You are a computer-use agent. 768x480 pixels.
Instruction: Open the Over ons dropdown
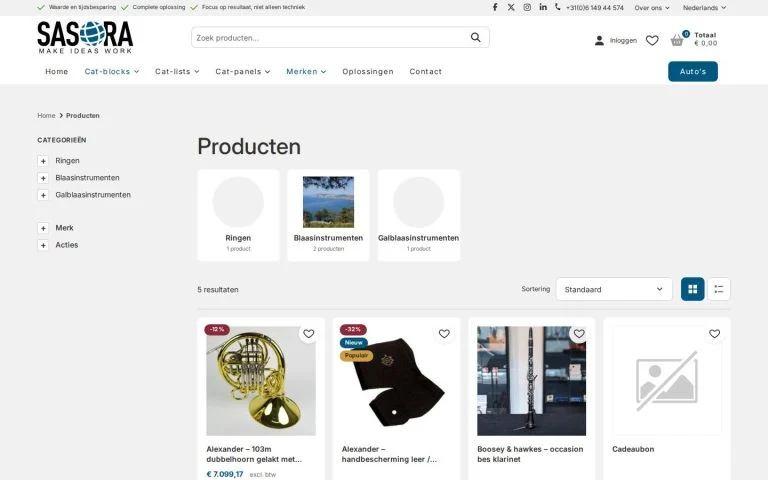point(652,8)
